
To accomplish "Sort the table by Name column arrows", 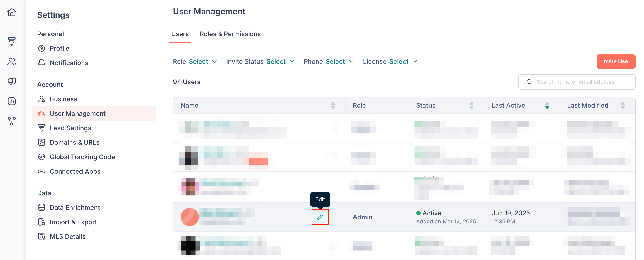I will [333, 105].
